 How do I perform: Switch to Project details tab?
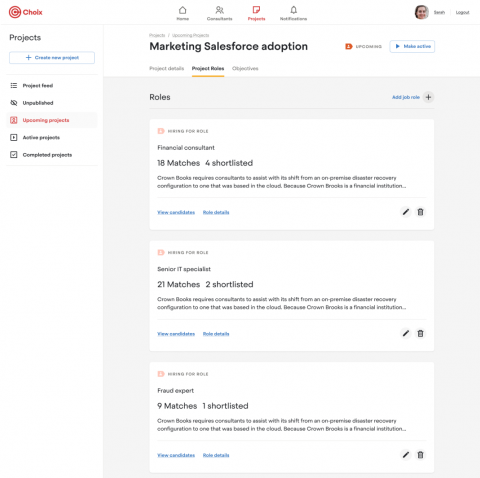(x=166, y=69)
